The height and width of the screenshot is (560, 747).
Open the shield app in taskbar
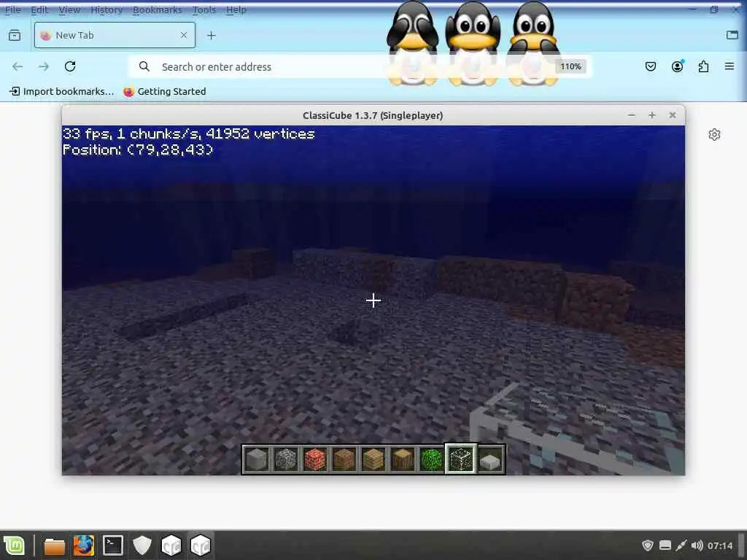[x=142, y=545]
